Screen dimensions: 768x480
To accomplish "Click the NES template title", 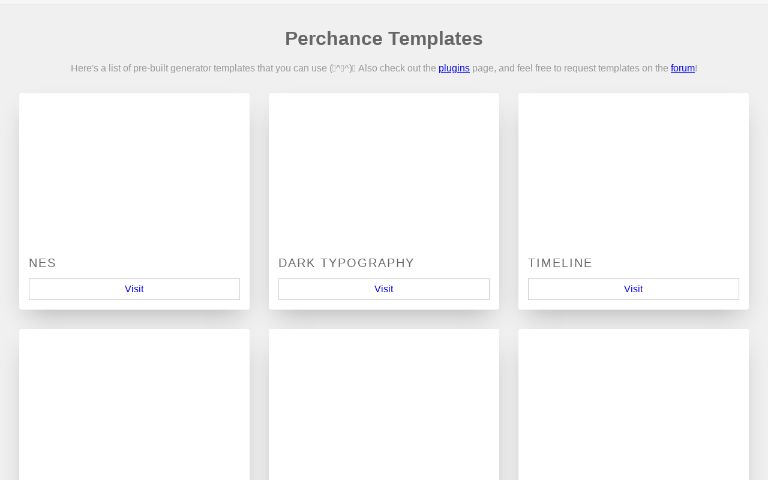I will click(43, 263).
